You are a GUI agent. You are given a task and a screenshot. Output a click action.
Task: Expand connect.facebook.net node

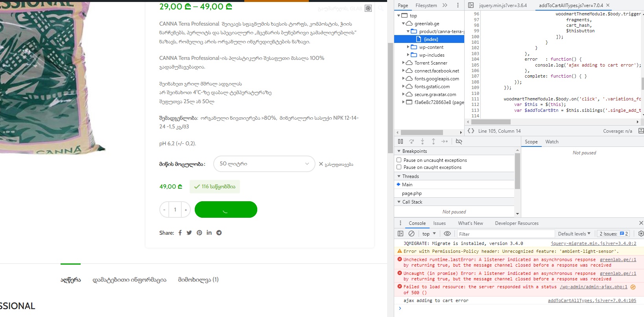tap(403, 71)
